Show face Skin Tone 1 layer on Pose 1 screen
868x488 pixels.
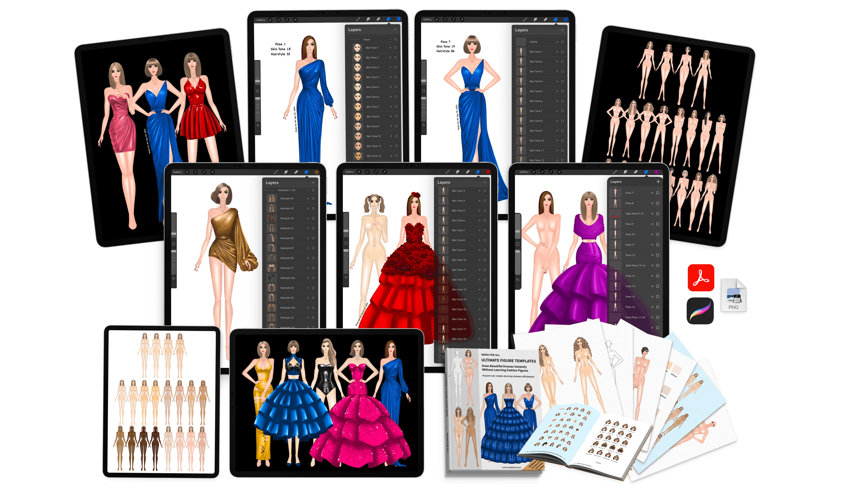pos(396,48)
